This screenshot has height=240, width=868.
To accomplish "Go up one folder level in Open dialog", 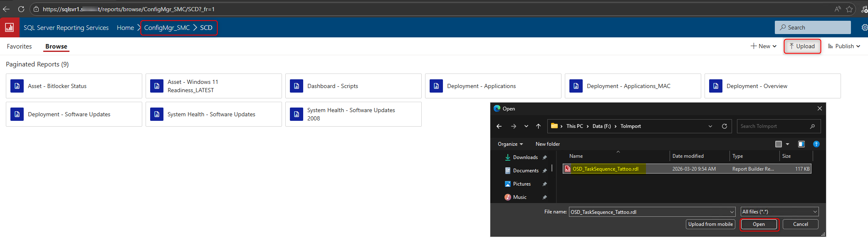I will click(x=538, y=126).
